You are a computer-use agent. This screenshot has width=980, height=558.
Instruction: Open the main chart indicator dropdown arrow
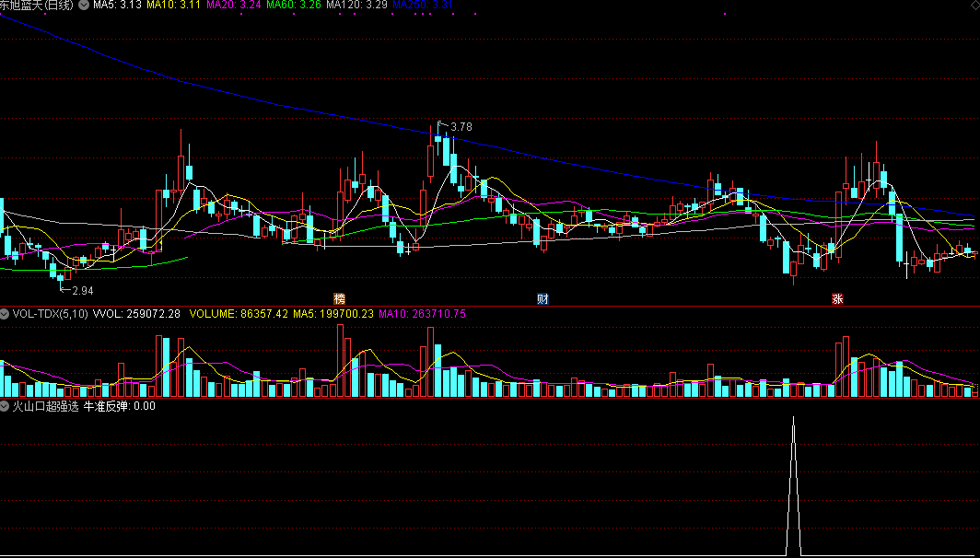tap(85, 6)
